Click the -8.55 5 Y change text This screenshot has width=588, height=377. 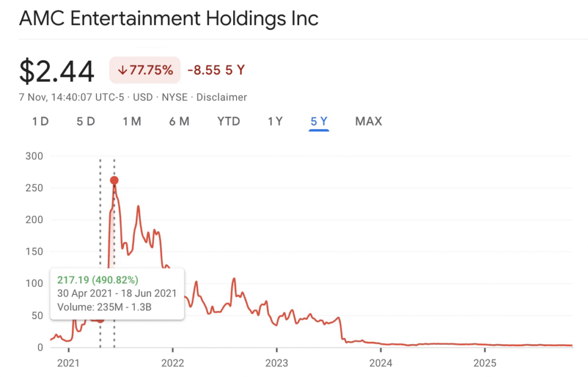pos(216,71)
